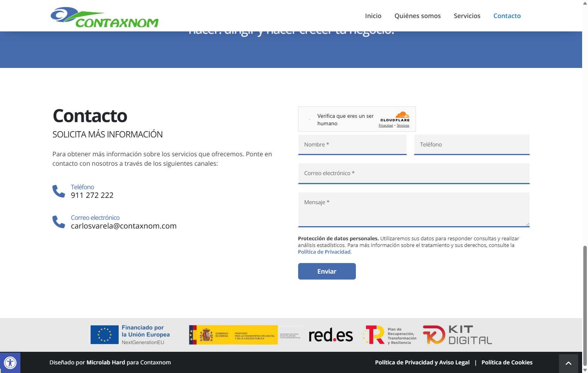Click the Cloudflare logo in verification widget
588x373 pixels.
395,117
